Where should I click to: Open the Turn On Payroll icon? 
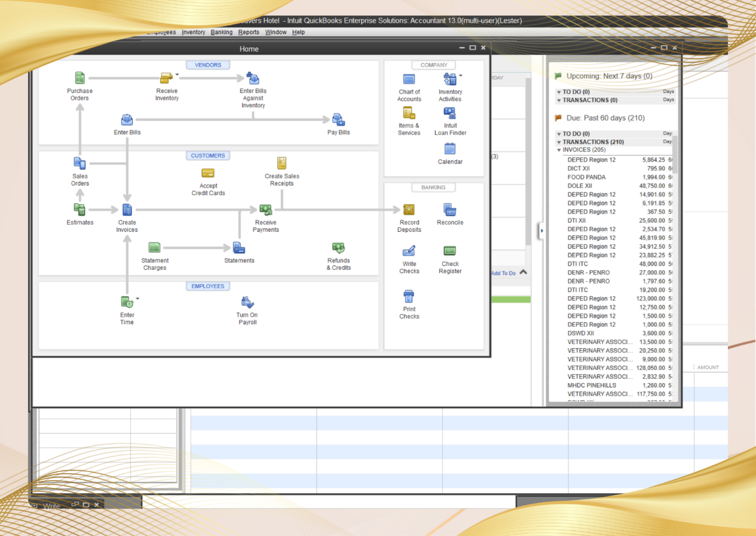click(247, 302)
